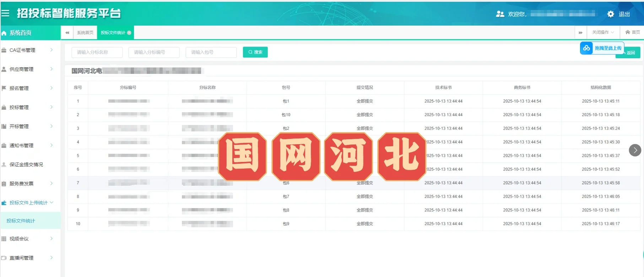Click 全部提交 in row 包9
The width and height of the screenshot is (644, 277).
click(365, 224)
